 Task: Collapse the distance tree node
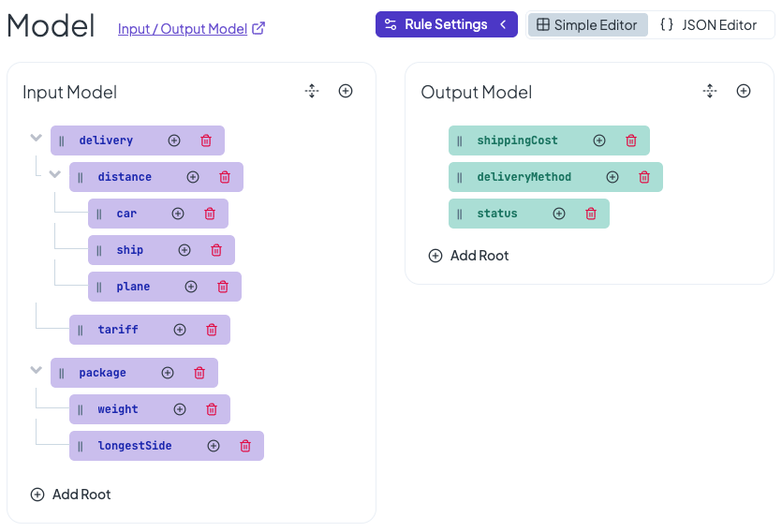click(x=55, y=175)
